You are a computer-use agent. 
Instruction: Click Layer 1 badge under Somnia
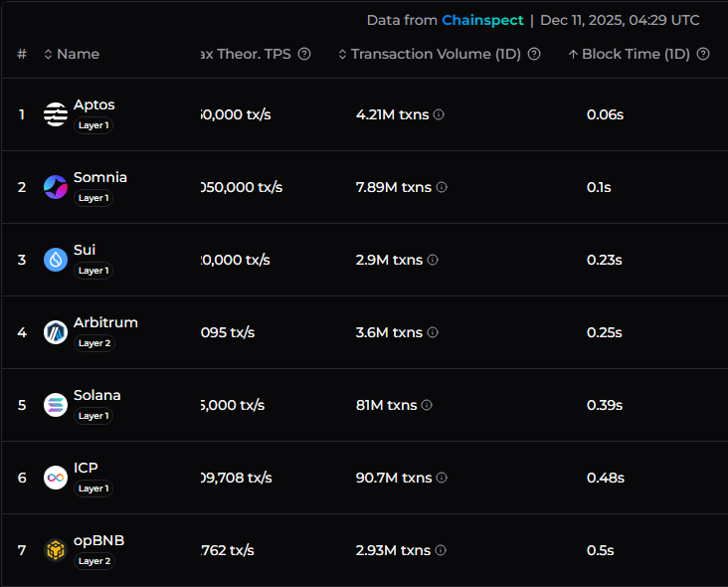[93, 198]
